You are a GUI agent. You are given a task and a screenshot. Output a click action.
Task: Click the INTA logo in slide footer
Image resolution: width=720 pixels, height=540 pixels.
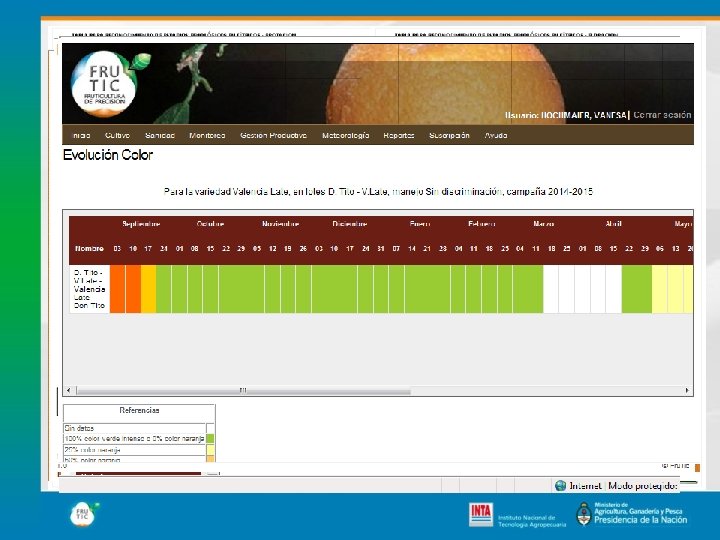[481, 514]
